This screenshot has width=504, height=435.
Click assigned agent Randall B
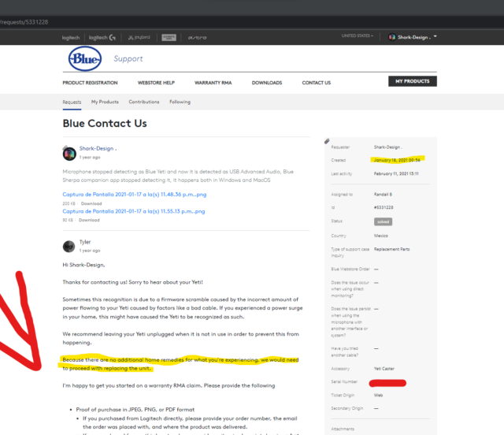pos(383,195)
